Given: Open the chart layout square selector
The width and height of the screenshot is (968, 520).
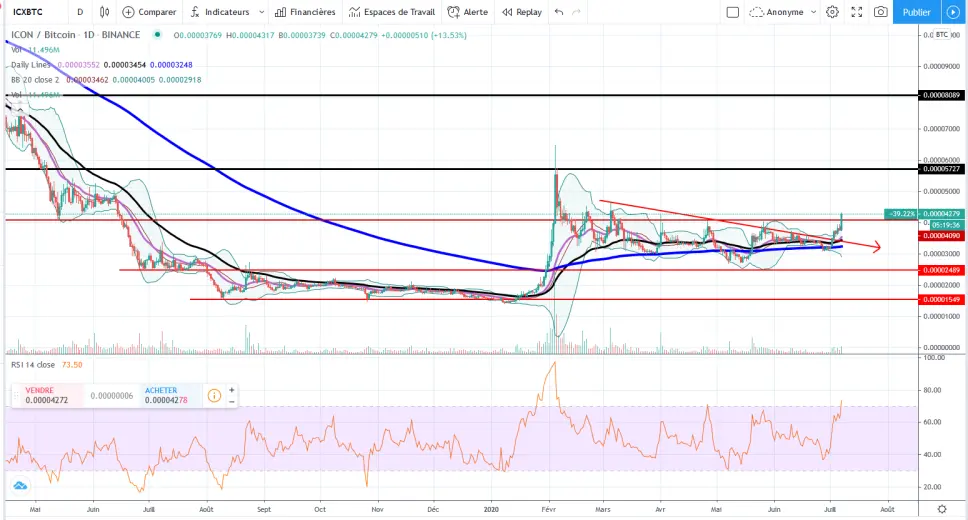Looking at the screenshot, I should (x=733, y=12).
